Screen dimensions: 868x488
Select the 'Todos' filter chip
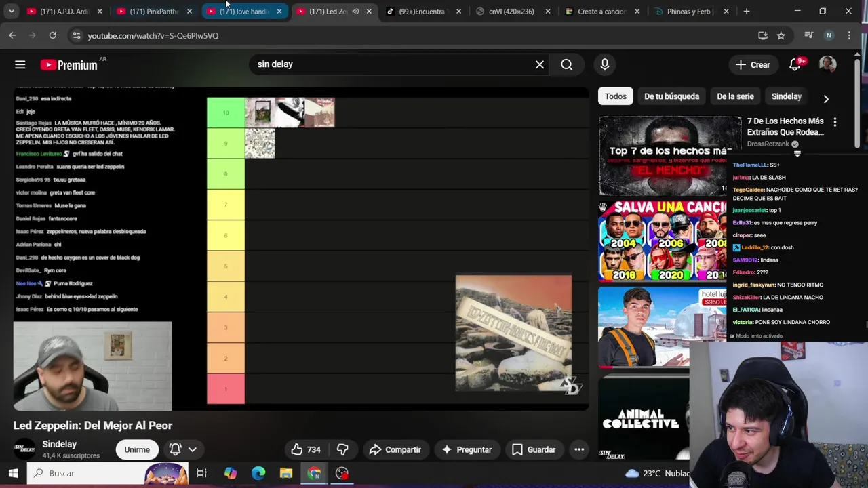(616, 96)
